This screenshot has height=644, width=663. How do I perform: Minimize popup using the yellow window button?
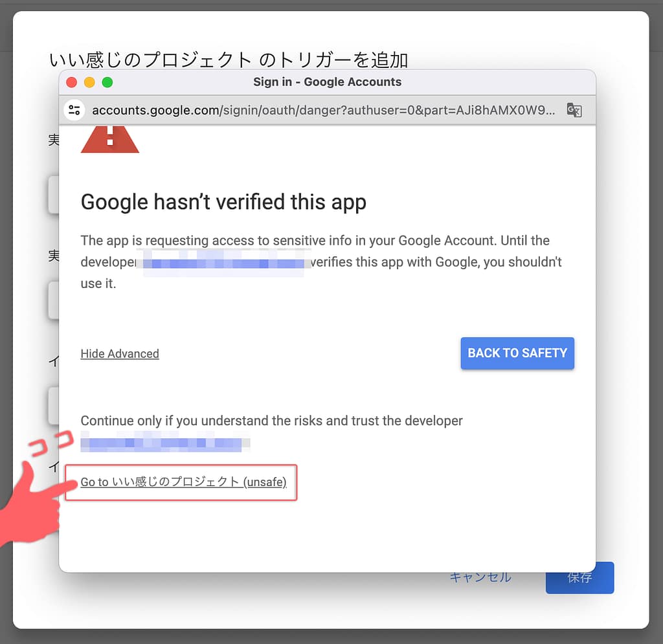click(89, 82)
